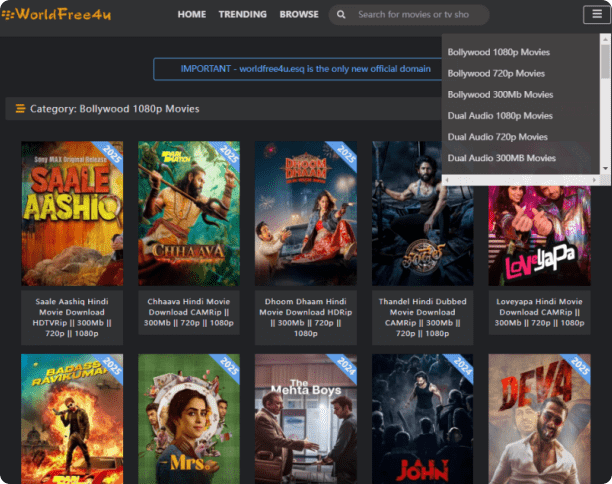Open the Loveyapa movie poster

tap(540, 213)
